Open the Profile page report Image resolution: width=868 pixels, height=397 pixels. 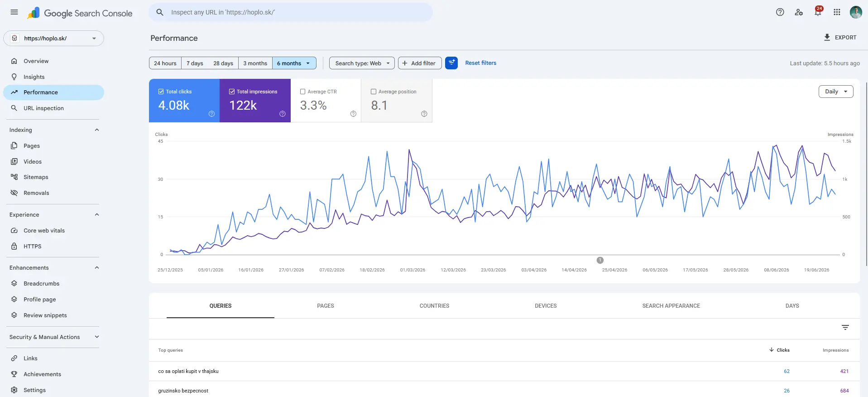point(53,299)
